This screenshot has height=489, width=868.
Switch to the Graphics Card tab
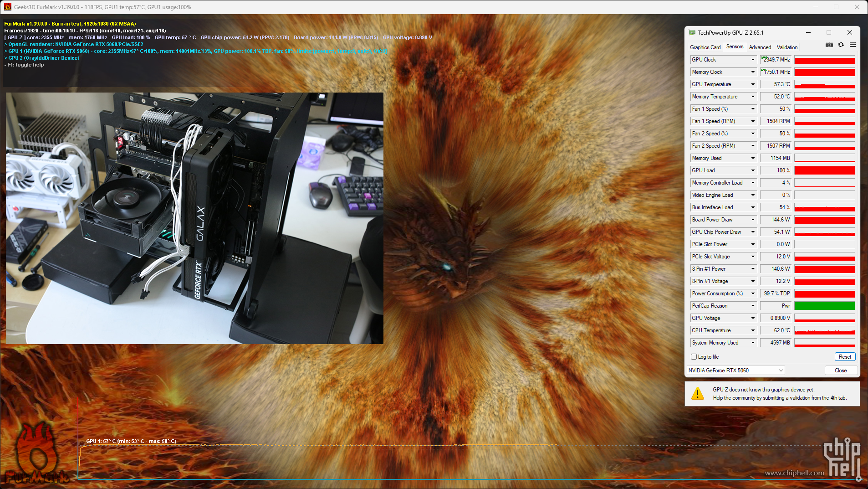click(x=705, y=47)
